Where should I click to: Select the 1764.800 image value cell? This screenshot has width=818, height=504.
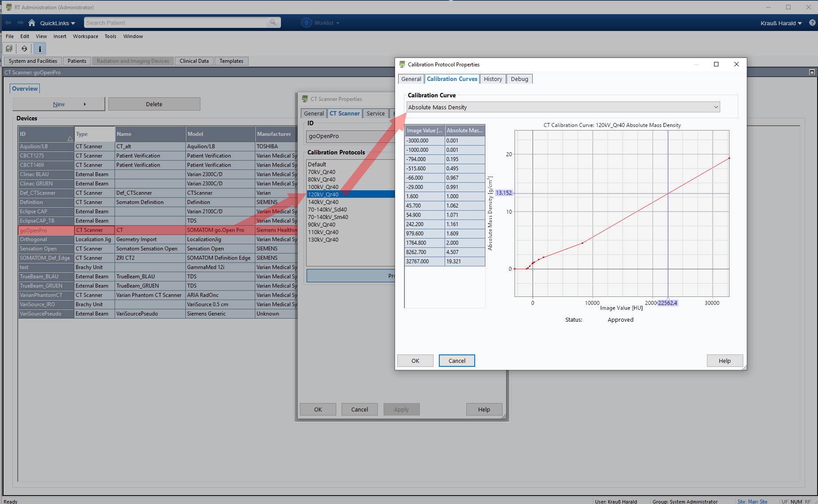[424, 243]
